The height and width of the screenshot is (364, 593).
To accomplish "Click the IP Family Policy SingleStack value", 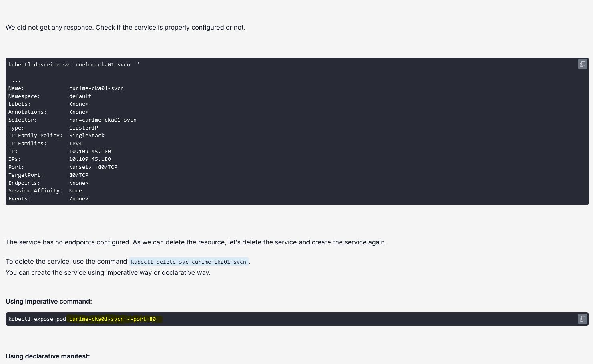I will [x=86, y=136].
